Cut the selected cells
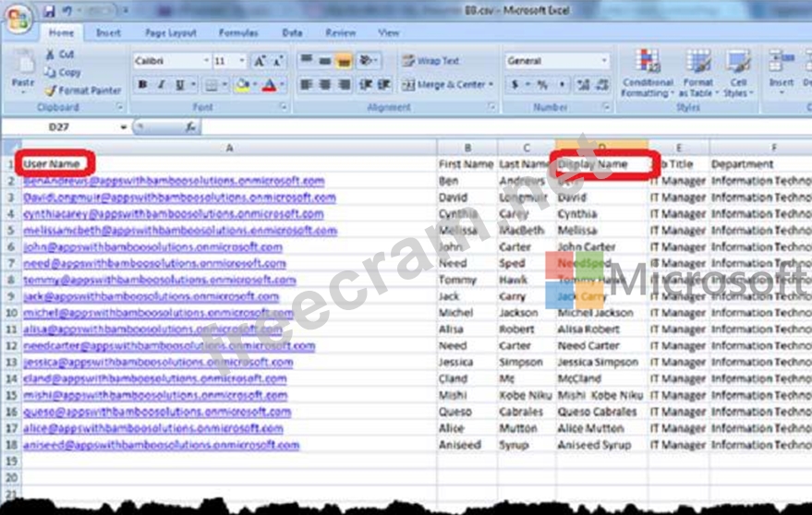Image resolution: width=812 pixels, height=515 pixels. pos(60,54)
